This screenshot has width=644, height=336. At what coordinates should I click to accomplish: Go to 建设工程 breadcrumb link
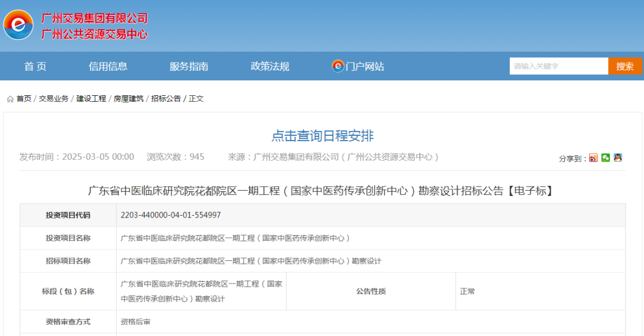tap(91, 99)
